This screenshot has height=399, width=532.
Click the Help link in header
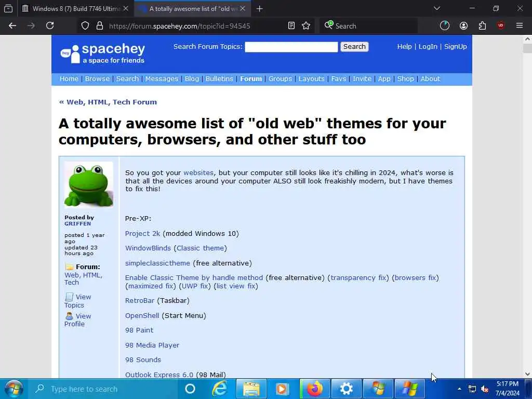(404, 47)
